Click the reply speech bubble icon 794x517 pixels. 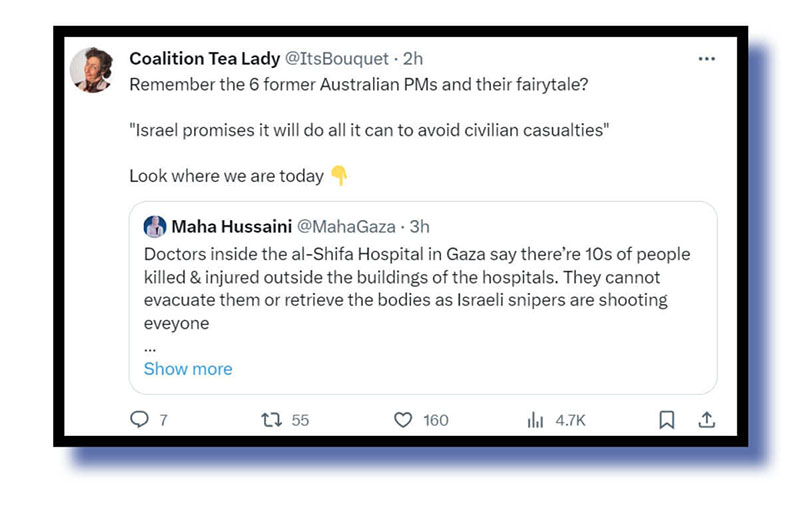(140, 420)
